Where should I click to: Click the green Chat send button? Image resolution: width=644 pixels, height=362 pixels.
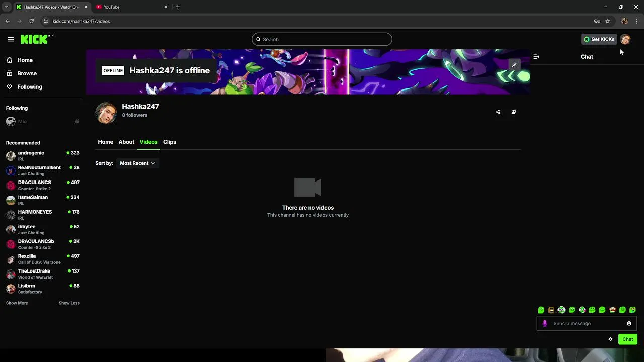(x=627, y=339)
